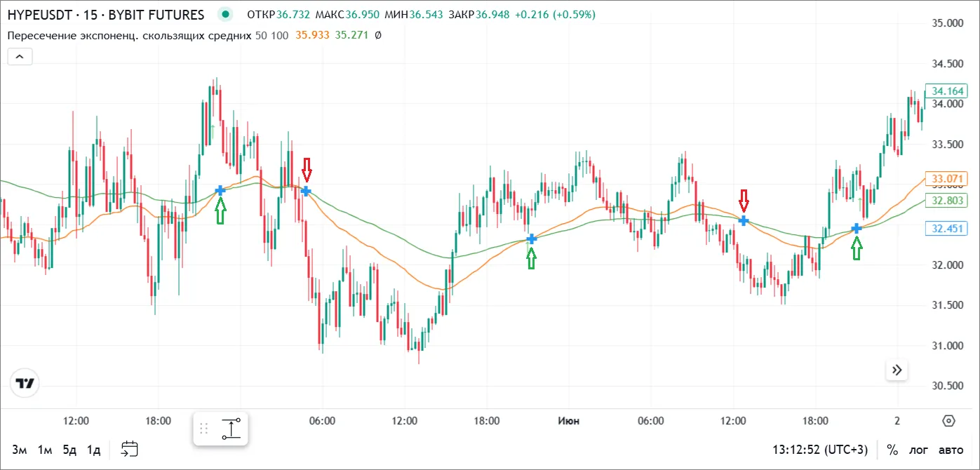Select the 5д time range
This screenshot has height=470, width=980.
tap(69, 450)
